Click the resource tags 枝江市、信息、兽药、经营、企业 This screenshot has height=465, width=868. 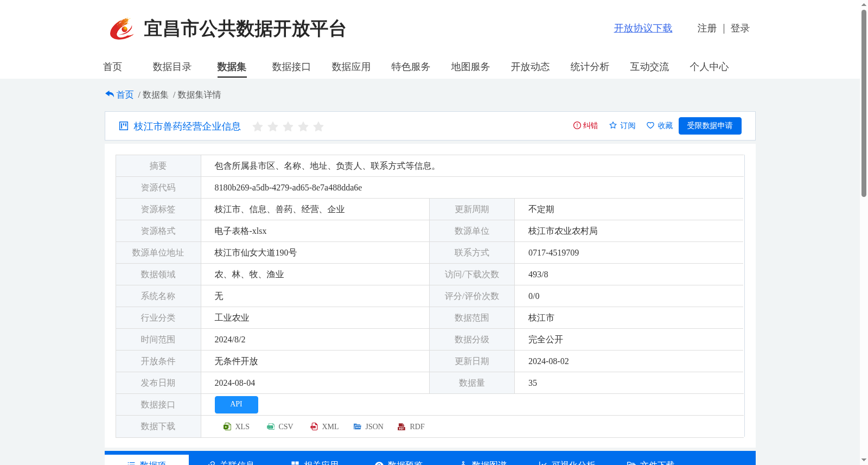click(x=279, y=209)
